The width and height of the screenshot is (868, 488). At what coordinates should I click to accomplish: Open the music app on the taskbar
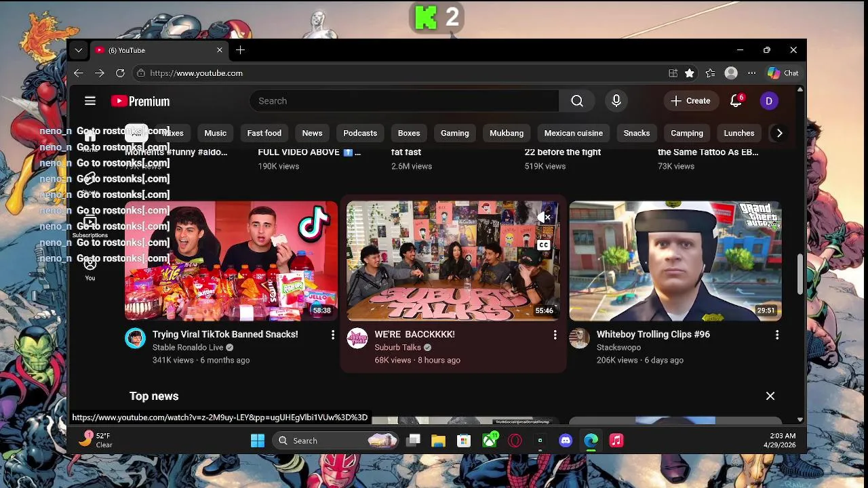616,441
